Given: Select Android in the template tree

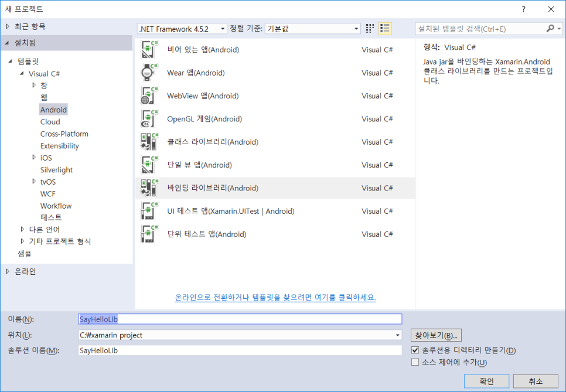Looking at the screenshot, I should click(53, 110).
